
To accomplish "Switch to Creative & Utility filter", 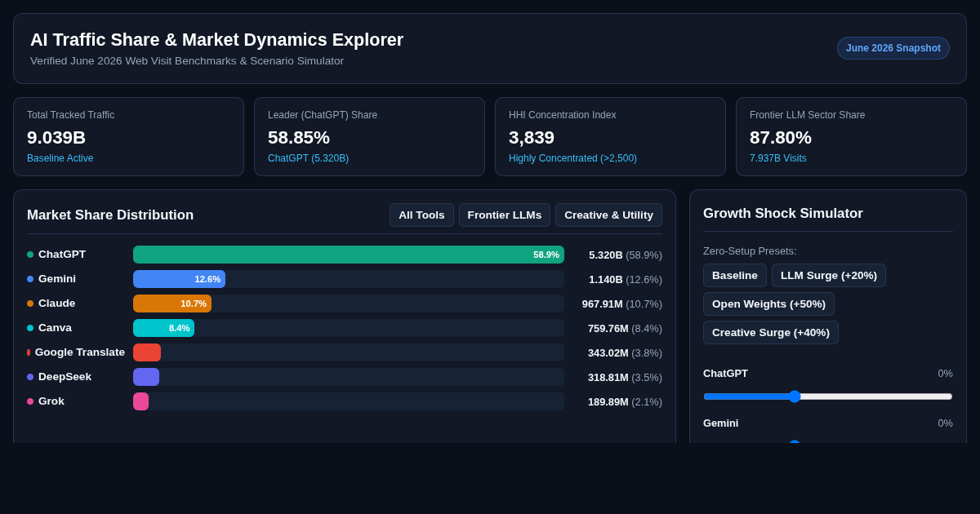I will click(608, 215).
